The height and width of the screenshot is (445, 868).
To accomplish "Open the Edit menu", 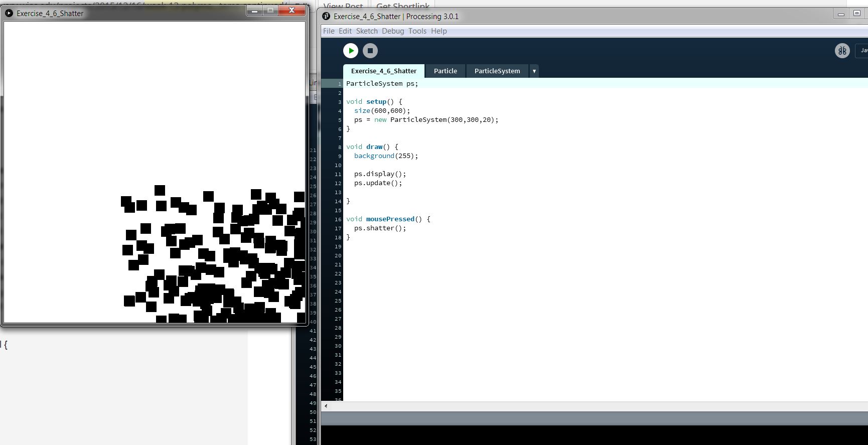I will click(x=345, y=31).
